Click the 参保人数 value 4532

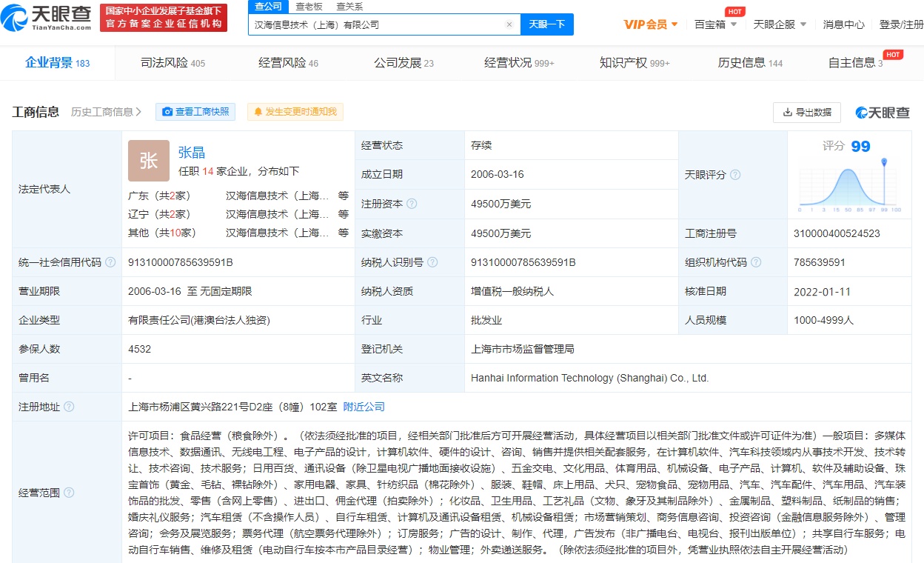139,349
